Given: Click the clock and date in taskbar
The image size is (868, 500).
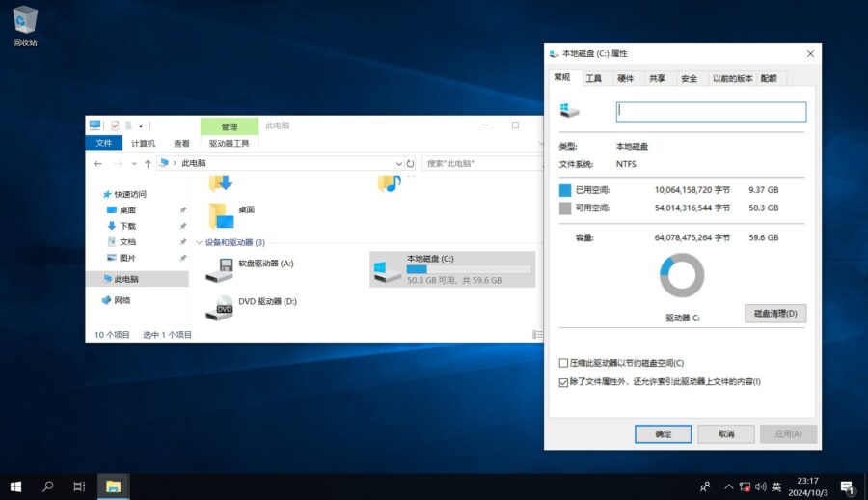Looking at the screenshot, I should coord(808,486).
